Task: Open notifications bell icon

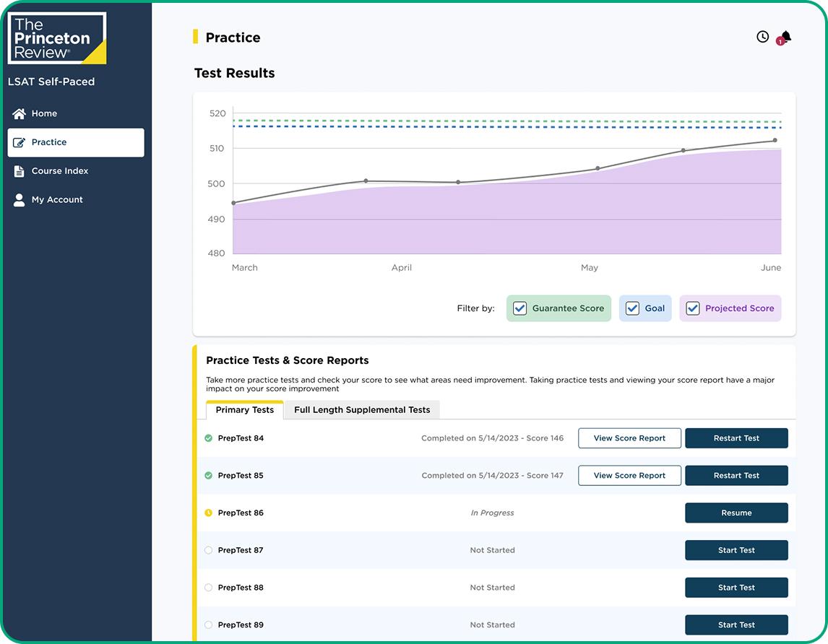Action: click(x=785, y=37)
